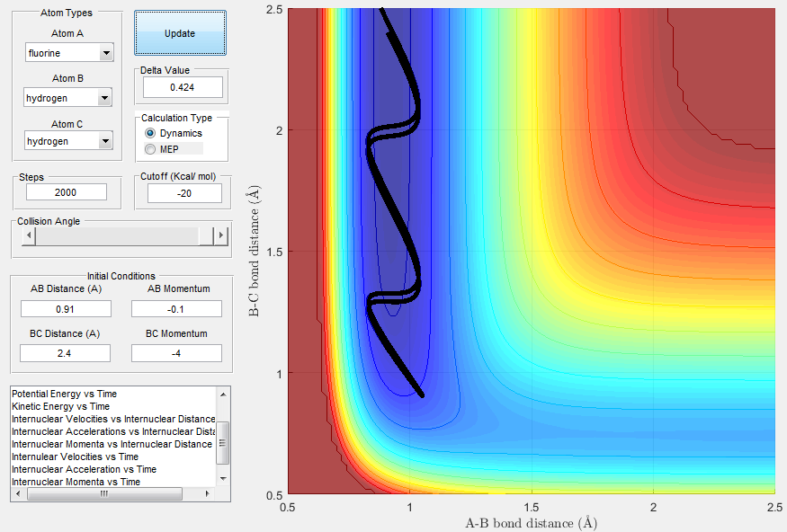This screenshot has width=787, height=532.
Task: Click the Collision Angle slider right arrow
Action: (221, 235)
